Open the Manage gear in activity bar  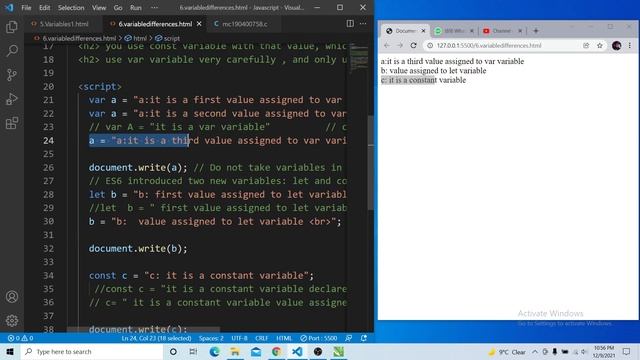tap(12, 320)
